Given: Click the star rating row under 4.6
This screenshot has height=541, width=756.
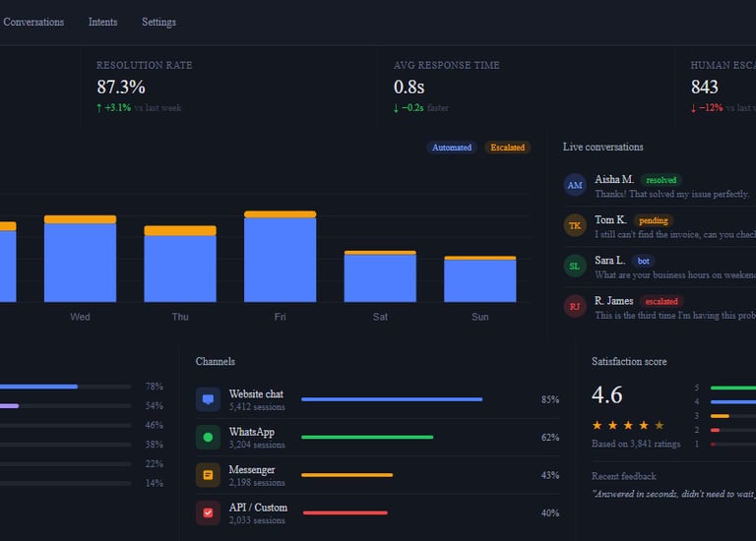Looking at the screenshot, I should (628, 425).
